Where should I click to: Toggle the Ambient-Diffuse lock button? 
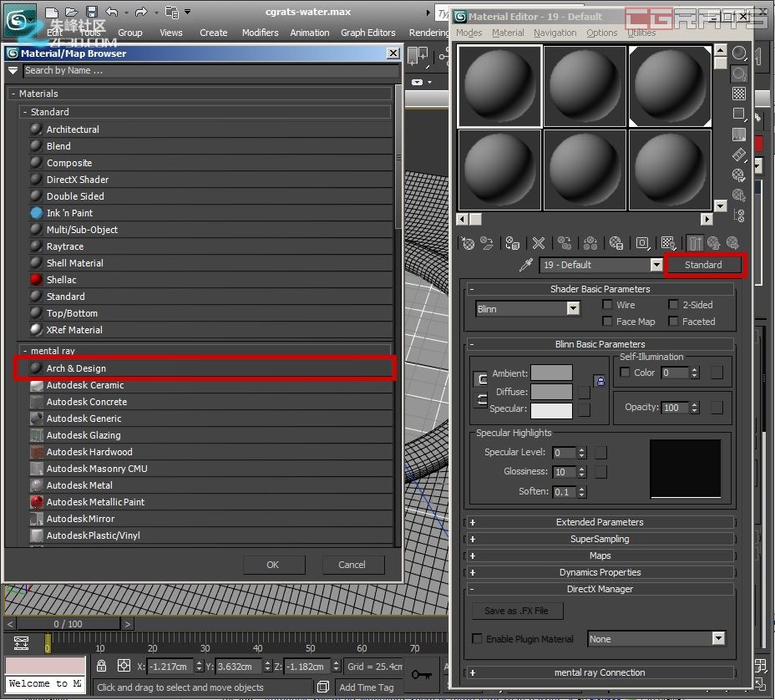pos(481,379)
